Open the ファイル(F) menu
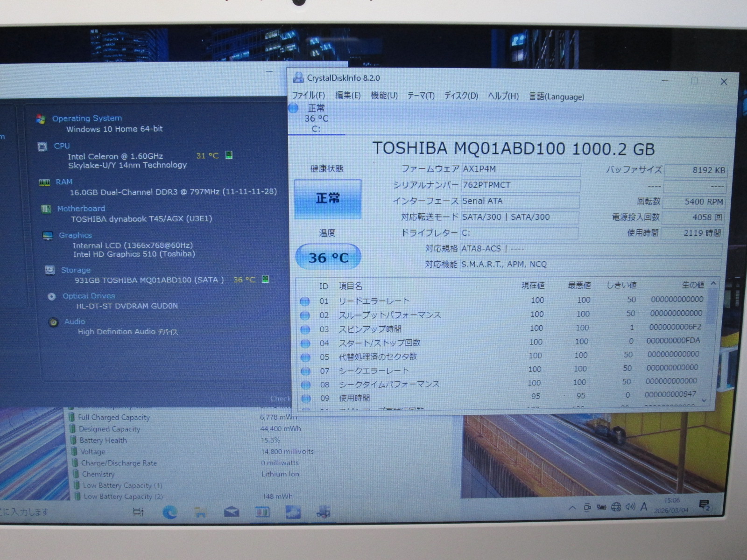Screen dimensions: 747x560 (x=308, y=96)
